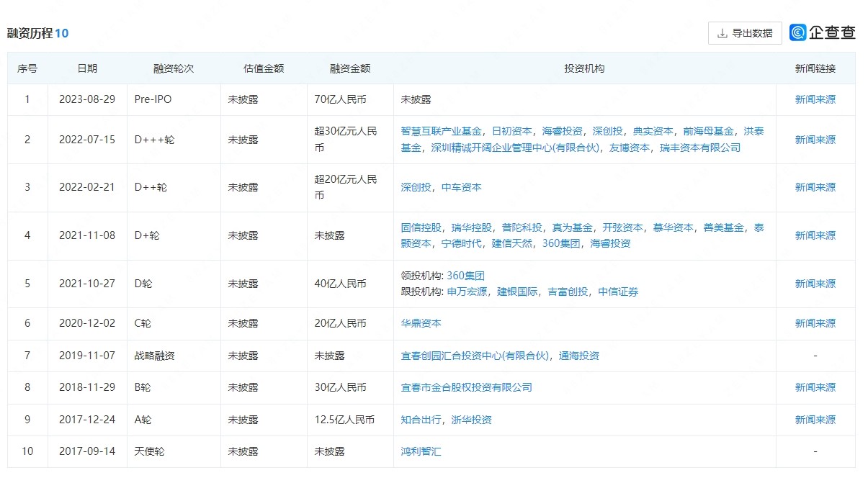Open investor link 典实资本
The width and height of the screenshot is (868, 483).
[653, 131]
